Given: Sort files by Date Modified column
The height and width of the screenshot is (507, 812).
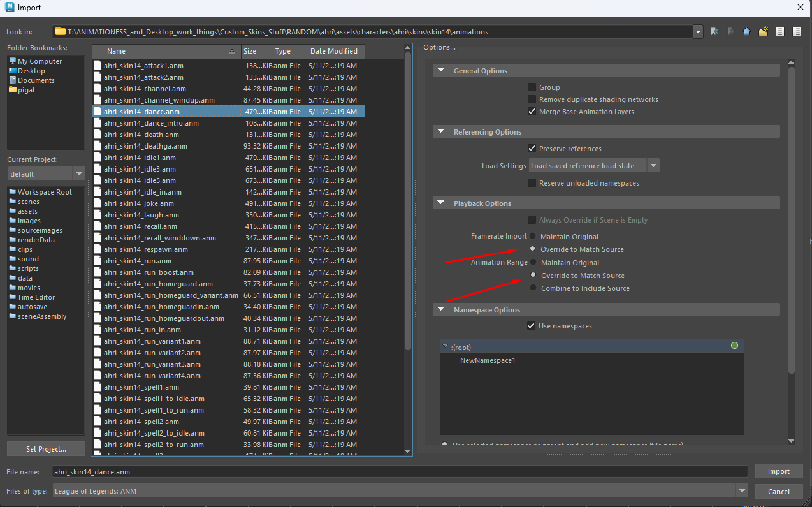Looking at the screenshot, I should click(333, 51).
